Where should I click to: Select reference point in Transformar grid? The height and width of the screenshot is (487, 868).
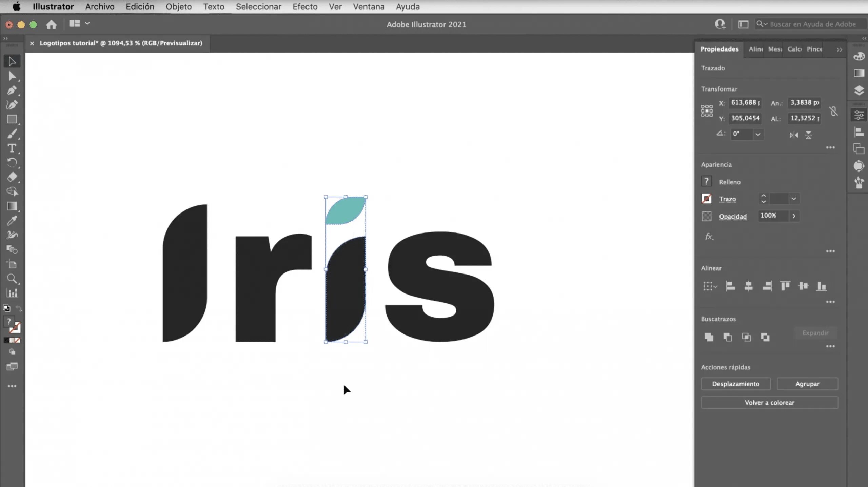pos(707,111)
